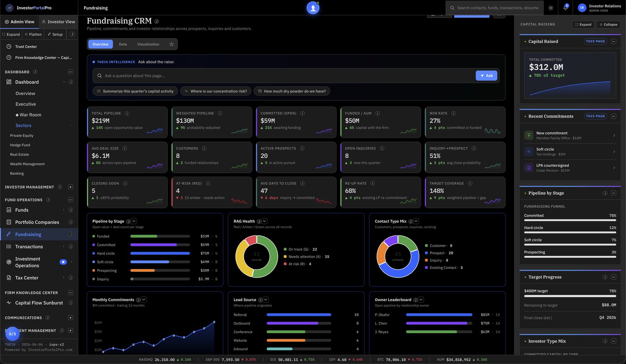Minimize the Target Progress widget
The height and width of the screenshot is (364, 626).
(613, 277)
